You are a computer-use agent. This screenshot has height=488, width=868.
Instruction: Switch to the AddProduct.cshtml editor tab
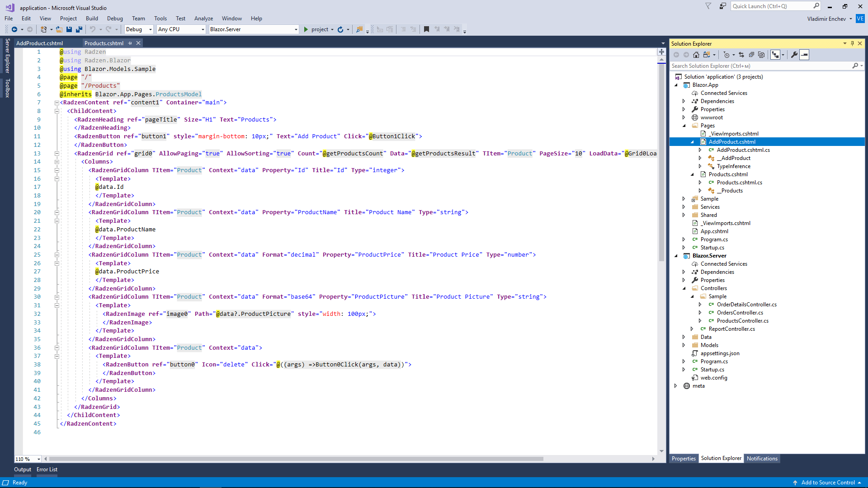(40, 43)
